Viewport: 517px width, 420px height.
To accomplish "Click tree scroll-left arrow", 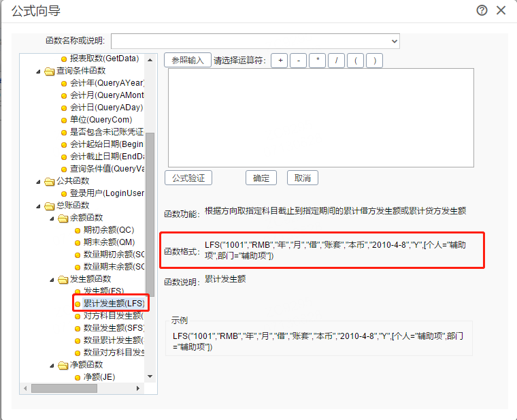I will [x=25, y=388].
